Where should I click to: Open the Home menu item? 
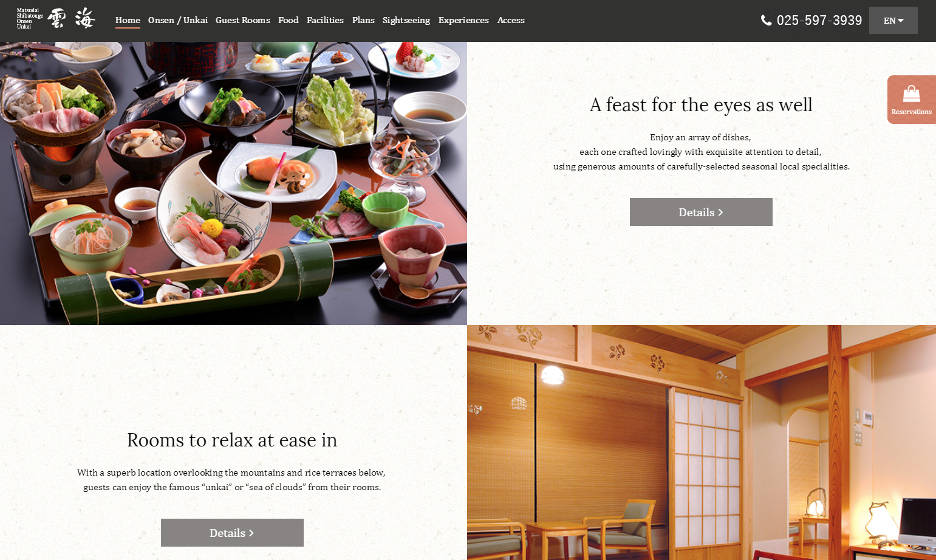[x=128, y=20]
